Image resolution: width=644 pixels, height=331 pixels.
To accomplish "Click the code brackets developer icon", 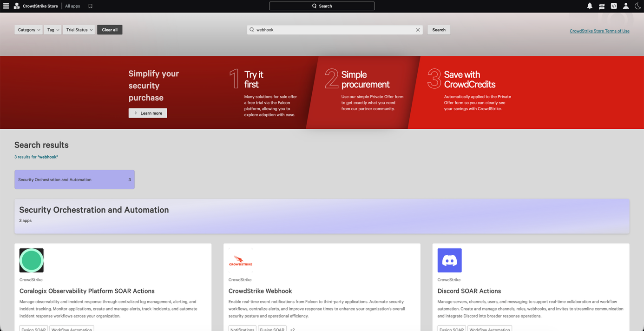I will (x=614, y=6).
